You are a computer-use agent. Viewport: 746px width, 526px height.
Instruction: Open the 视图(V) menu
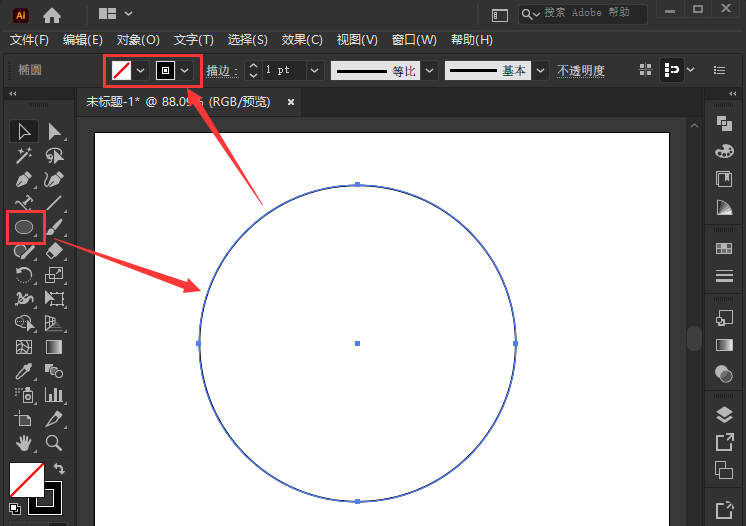(357, 40)
